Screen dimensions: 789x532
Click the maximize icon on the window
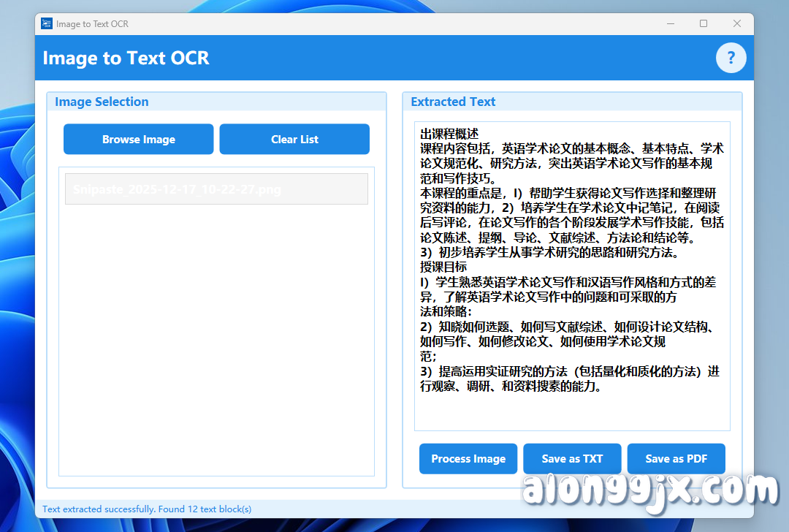(704, 23)
